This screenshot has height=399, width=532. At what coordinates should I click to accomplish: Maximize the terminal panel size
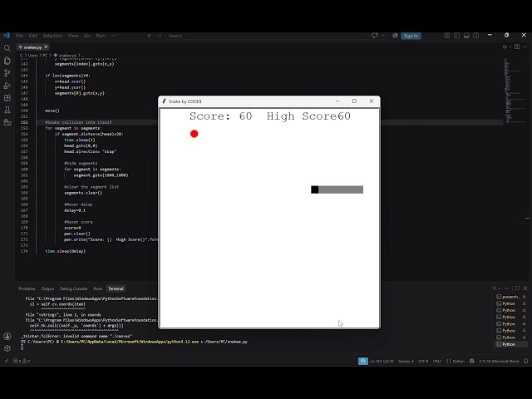[517, 288]
